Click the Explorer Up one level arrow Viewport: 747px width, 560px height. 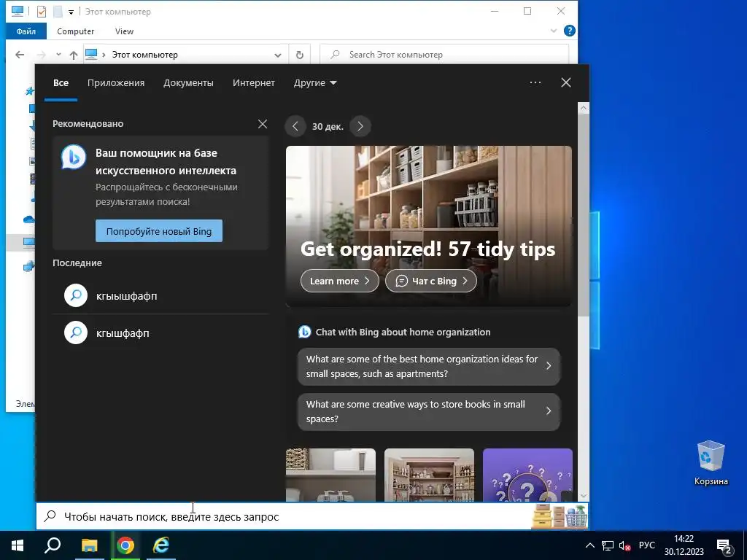74,55
